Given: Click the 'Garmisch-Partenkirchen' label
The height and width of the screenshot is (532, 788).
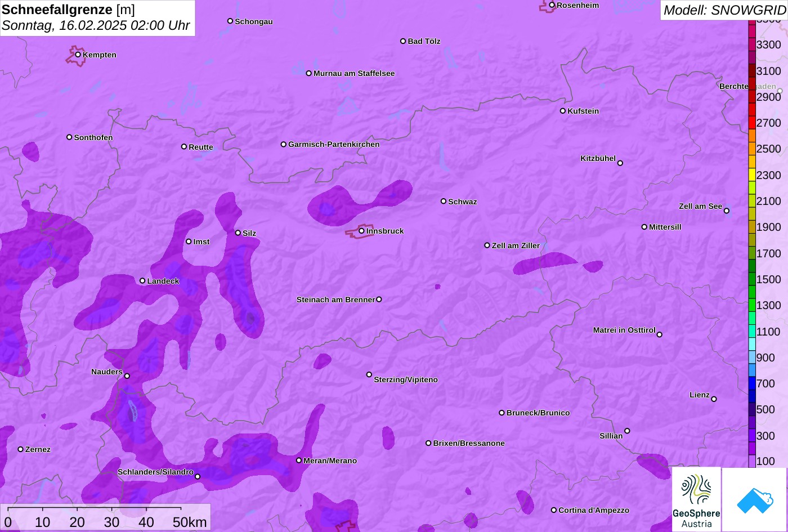Looking at the screenshot, I should click(334, 144).
